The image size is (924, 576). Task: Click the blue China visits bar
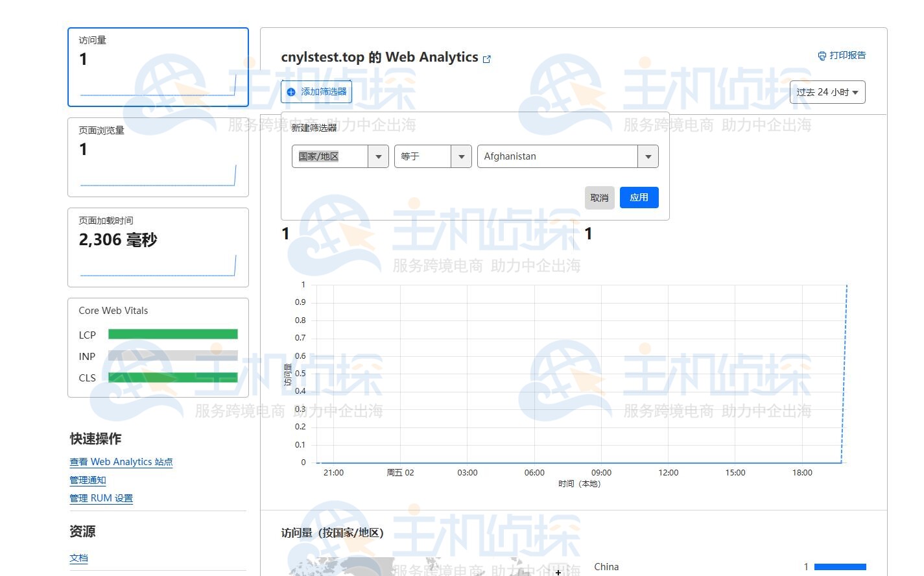[840, 567]
